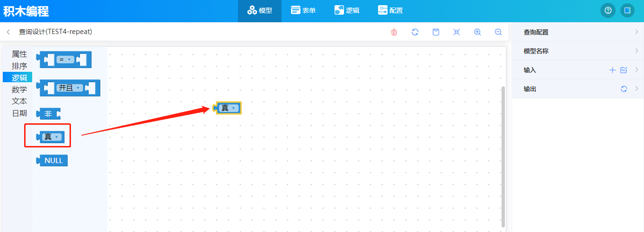Open the 真 dropdown on canvas block
The image size is (644, 232).
(229, 108)
